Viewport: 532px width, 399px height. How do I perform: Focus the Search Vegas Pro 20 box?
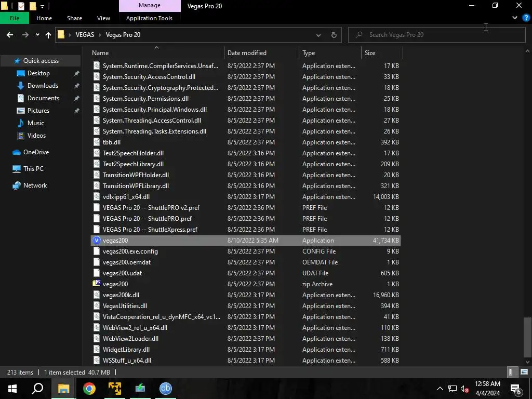(x=436, y=35)
